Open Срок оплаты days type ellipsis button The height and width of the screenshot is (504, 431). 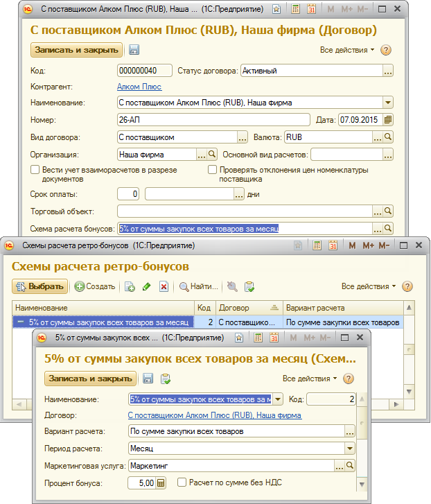tap(239, 194)
